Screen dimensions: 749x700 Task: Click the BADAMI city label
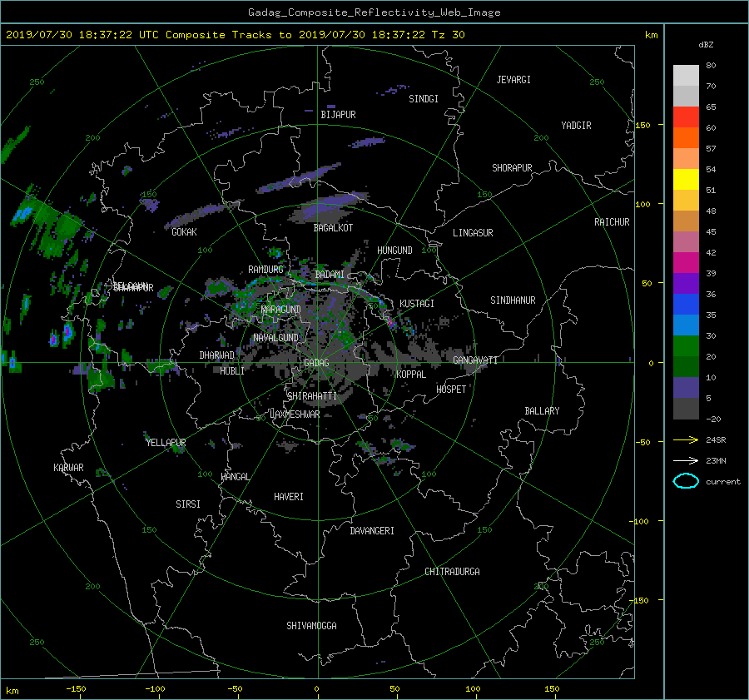(330, 275)
